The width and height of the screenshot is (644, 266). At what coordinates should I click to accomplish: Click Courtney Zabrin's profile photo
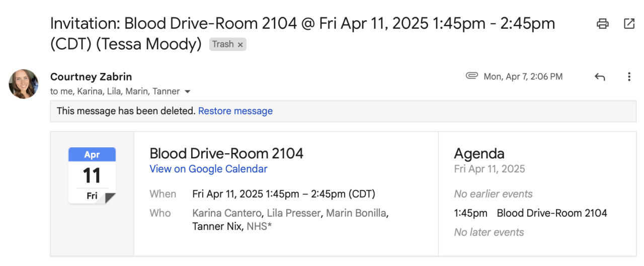pyautogui.click(x=24, y=84)
